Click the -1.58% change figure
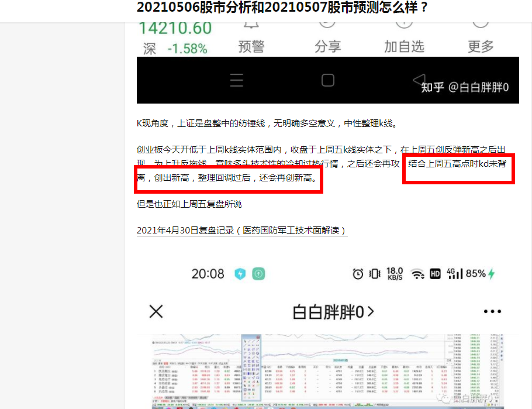Viewport: 532px width, 409px height. [x=187, y=49]
